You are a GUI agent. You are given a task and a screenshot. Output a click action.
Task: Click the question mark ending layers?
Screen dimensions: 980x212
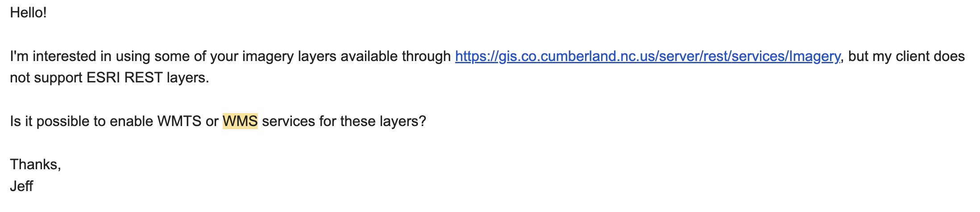pos(423,121)
